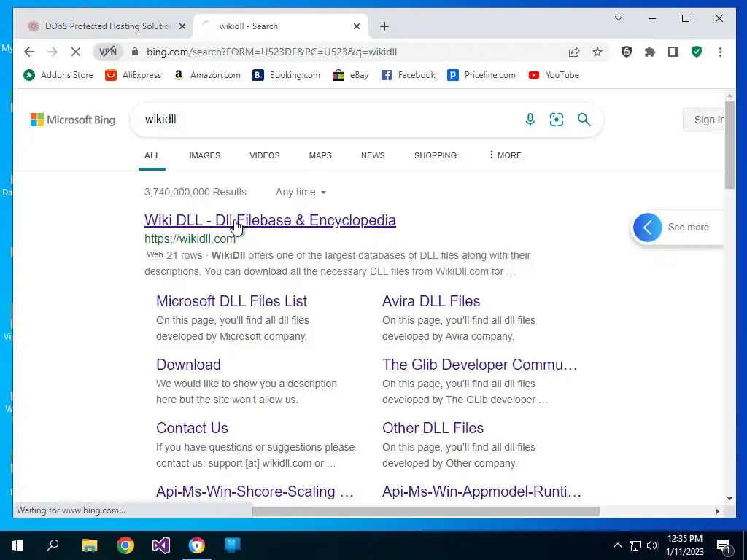This screenshot has height=560, width=747.
Task: Open the site lock info icon
Action: [135, 52]
